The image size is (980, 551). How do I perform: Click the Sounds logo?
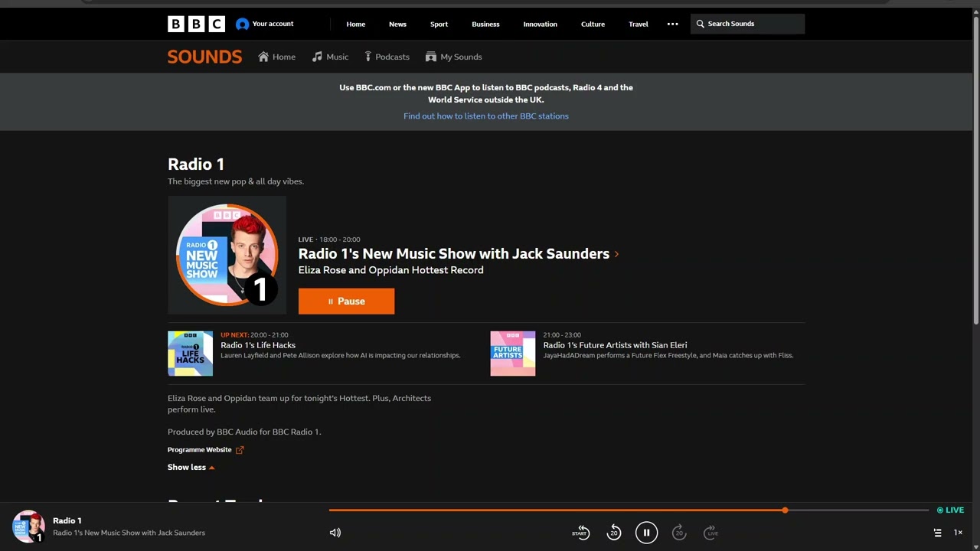(204, 57)
